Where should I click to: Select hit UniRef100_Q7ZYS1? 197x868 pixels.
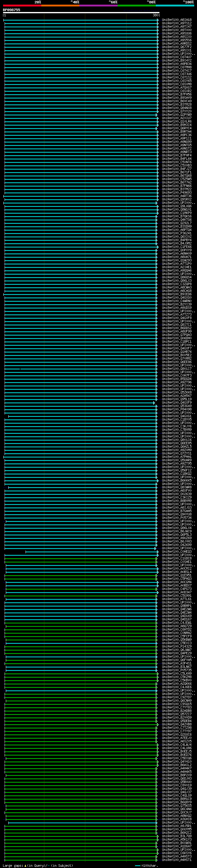(176, 453)
